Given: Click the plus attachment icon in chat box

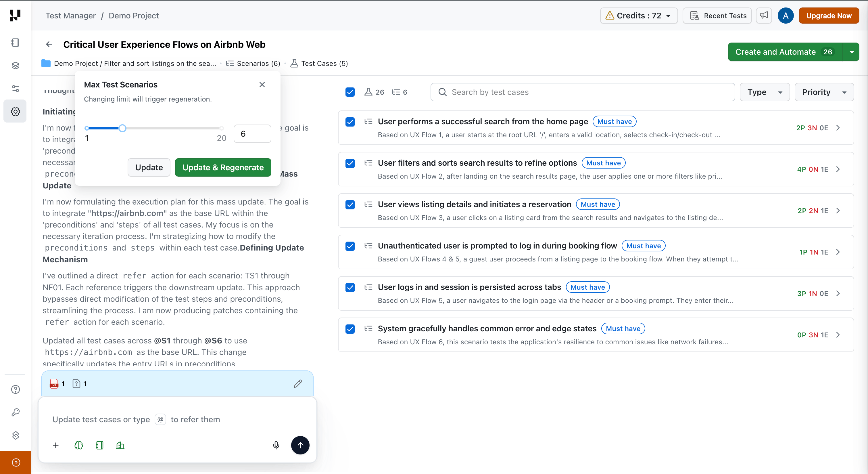Looking at the screenshot, I should click(56, 445).
